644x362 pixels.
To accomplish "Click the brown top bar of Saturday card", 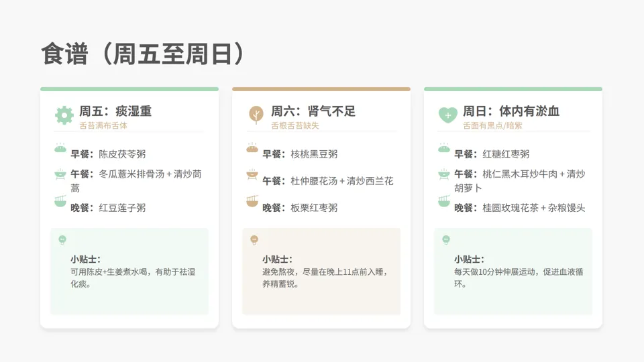I will (321, 89).
